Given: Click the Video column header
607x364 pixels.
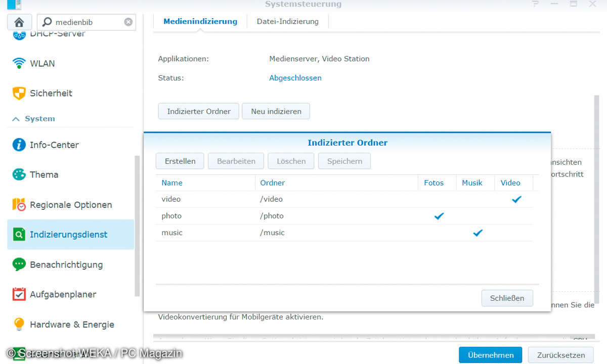Looking at the screenshot, I should point(513,183).
